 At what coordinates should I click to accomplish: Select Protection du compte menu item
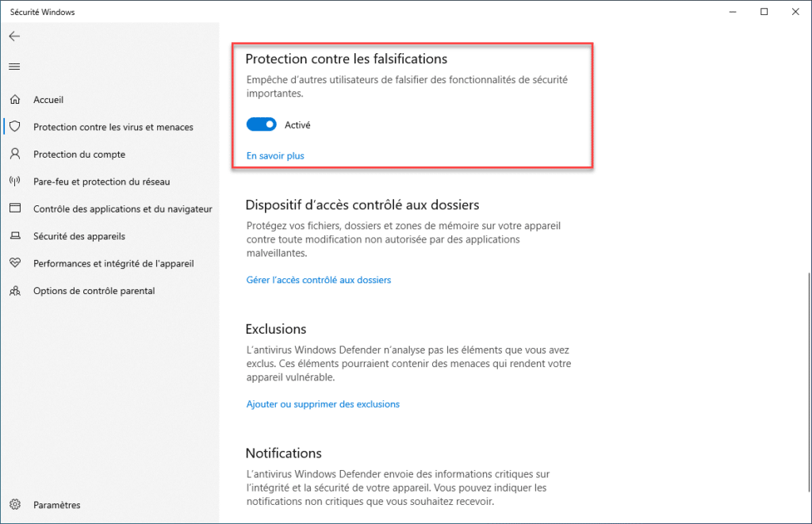tap(79, 155)
